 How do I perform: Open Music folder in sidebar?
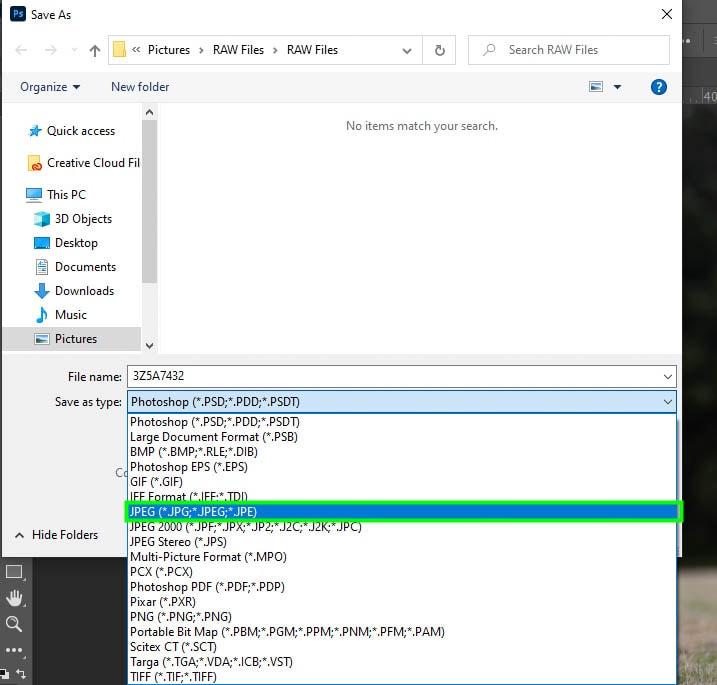[61, 315]
